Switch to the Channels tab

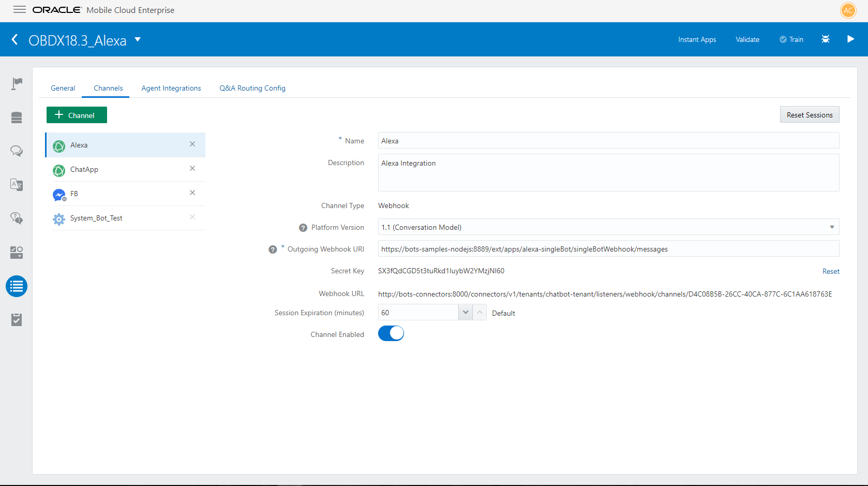click(x=108, y=88)
